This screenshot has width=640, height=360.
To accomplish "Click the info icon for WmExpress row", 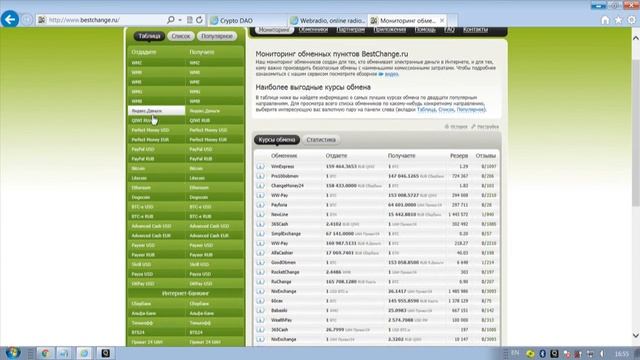I will tap(260, 167).
